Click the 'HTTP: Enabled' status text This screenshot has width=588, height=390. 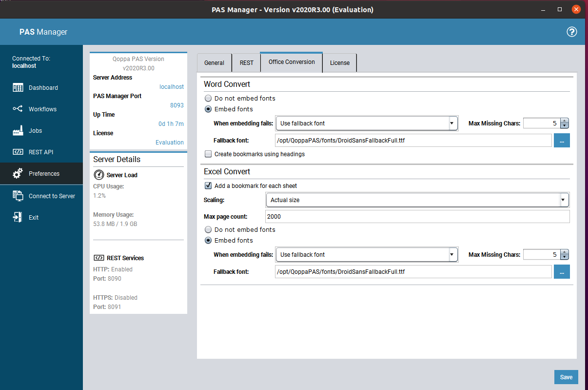113,269
